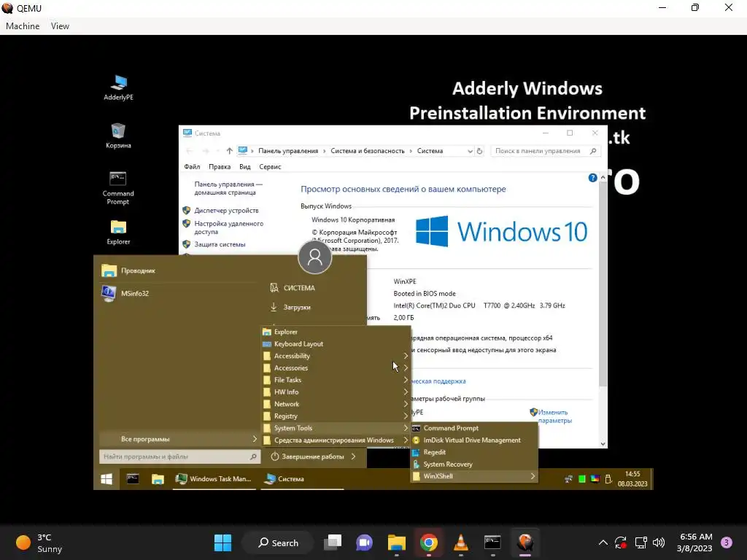Expand the Accessories folder

pyautogui.click(x=336, y=367)
